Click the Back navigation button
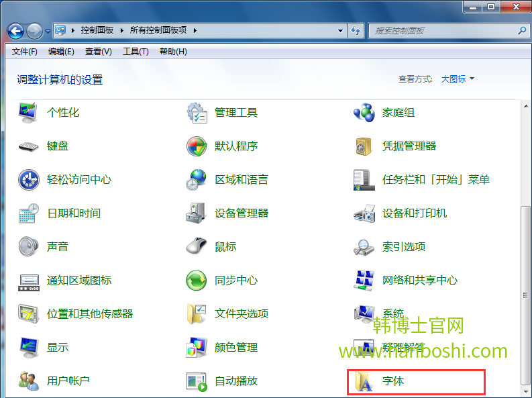The height and width of the screenshot is (398, 532). (15, 32)
